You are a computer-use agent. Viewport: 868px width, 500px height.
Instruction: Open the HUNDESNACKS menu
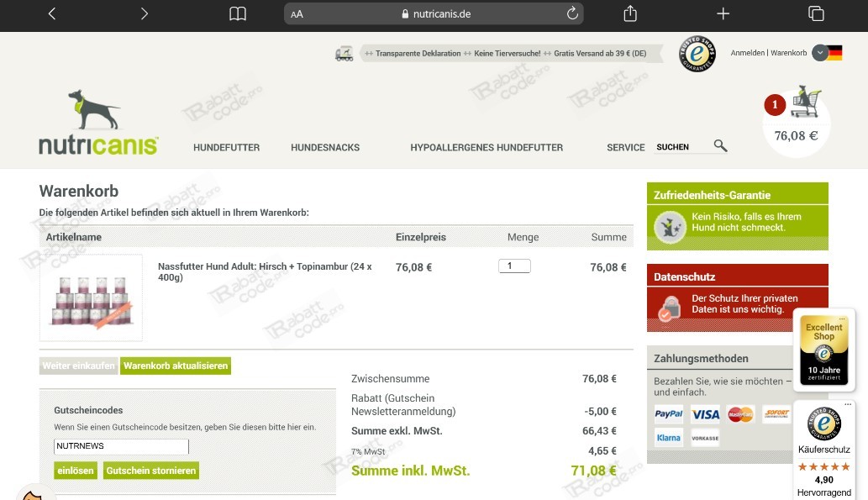click(325, 148)
